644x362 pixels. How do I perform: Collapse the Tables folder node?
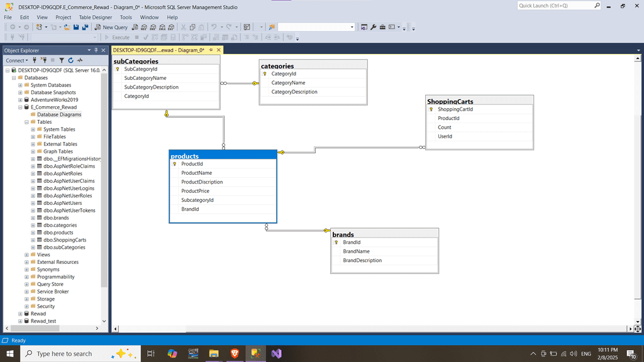coord(26,122)
